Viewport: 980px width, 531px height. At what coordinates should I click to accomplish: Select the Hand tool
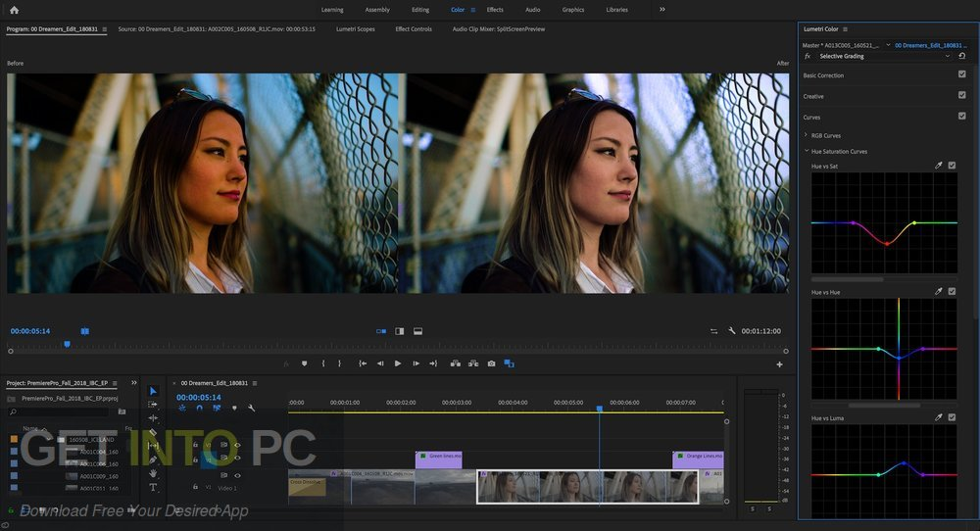pos(153,473)
